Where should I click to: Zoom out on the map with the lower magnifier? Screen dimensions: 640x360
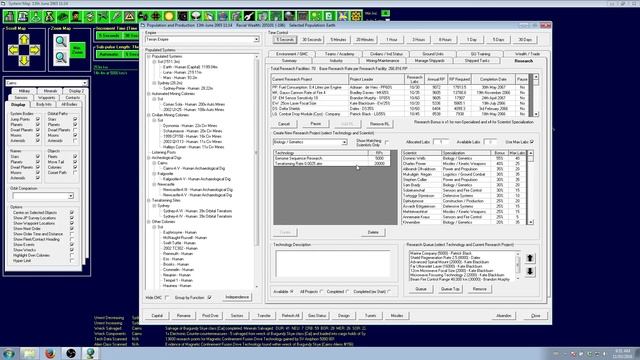(61, 58)
